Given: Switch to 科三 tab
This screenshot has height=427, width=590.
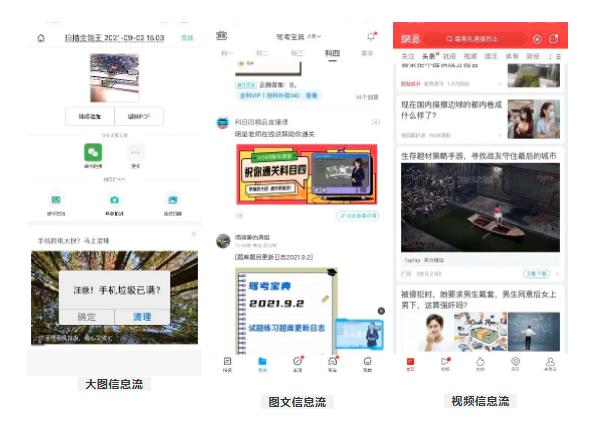Looking at the screenshot, I should pos(297,53).
